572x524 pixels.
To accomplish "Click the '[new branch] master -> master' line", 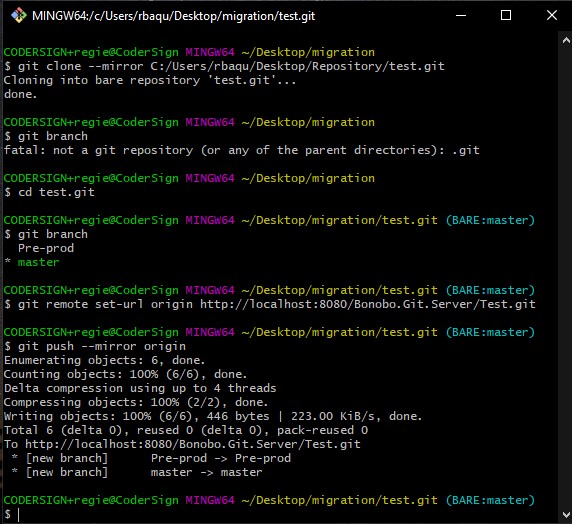I will click(137, 472).
